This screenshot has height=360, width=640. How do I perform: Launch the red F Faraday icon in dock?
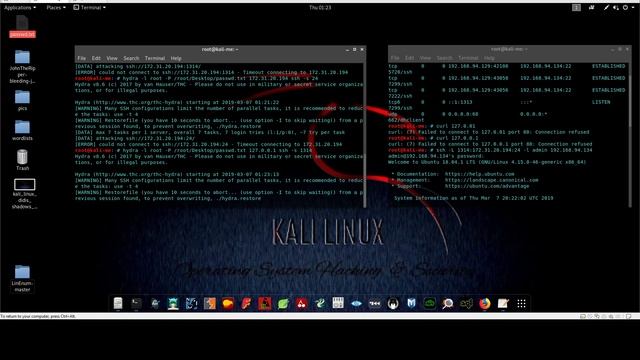tap(246, 303)
